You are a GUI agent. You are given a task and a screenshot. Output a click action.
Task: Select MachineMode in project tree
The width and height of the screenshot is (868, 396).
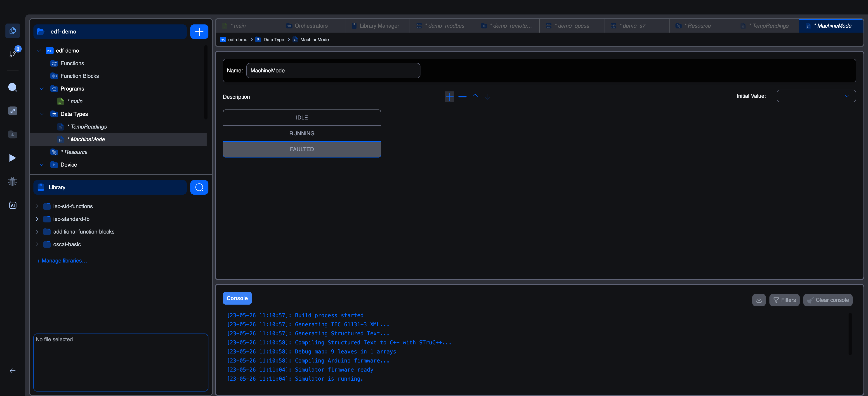tap(118, 139)
